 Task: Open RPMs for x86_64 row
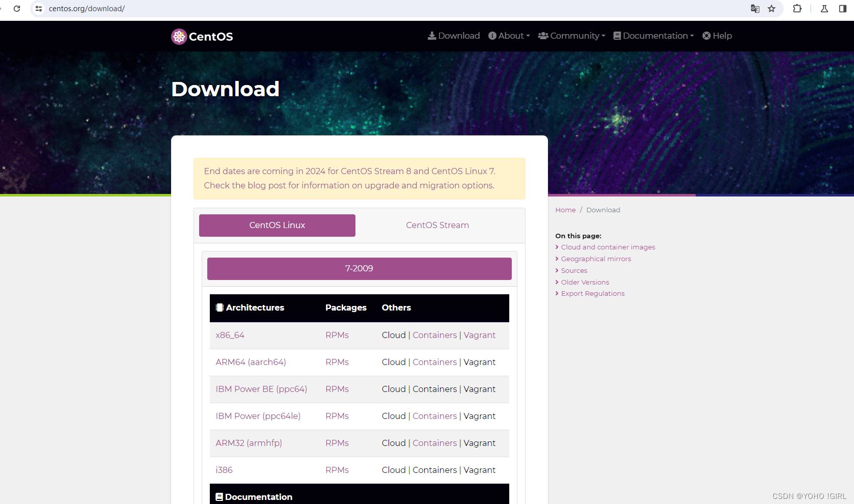click(337, 335)
